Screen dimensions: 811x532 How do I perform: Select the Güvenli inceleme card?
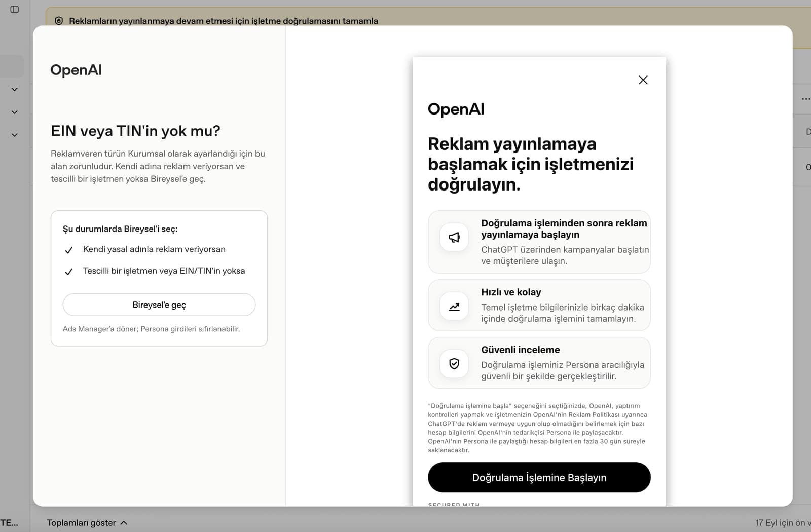click(x=539, y=363)
